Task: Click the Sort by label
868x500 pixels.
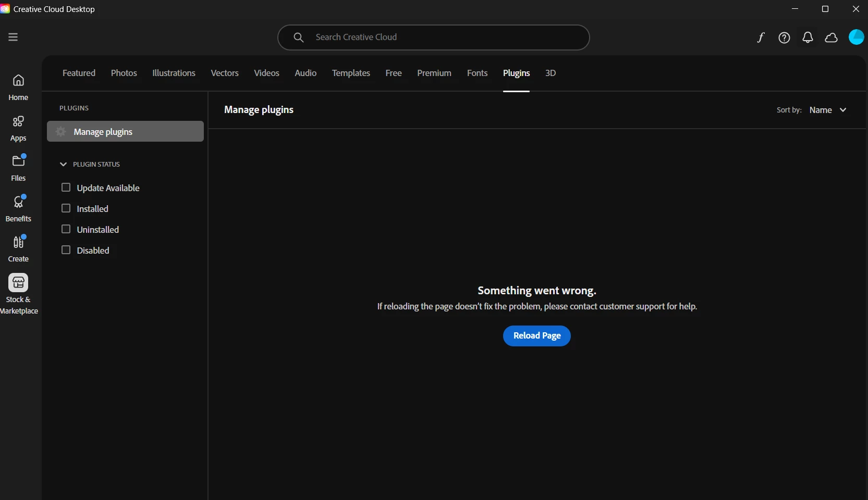Action: (x=789, y=110)
